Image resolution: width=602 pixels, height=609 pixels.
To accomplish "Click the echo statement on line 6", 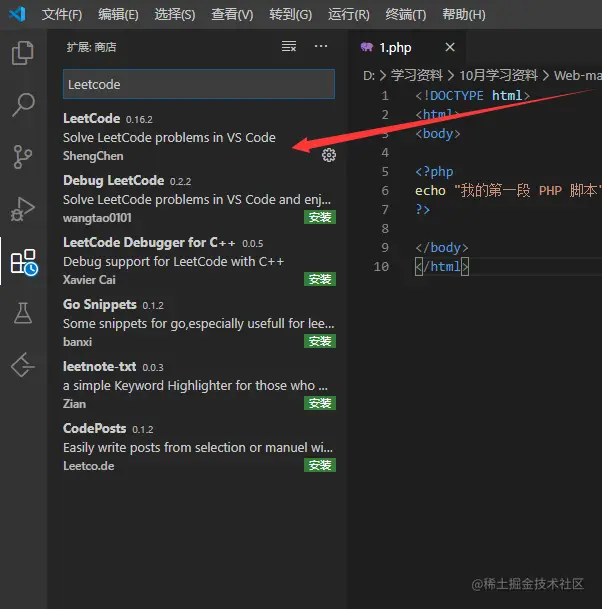I will (508, 191).
